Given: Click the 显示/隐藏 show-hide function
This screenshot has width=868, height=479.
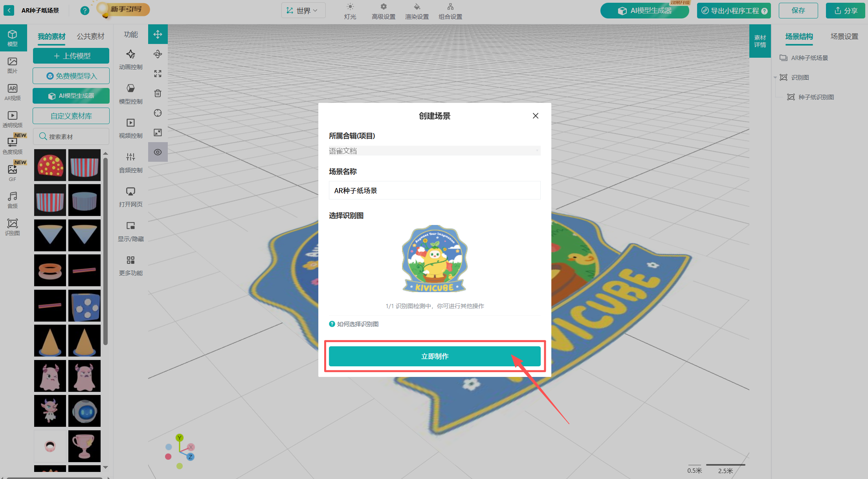Looking at the screenshot, I should coord(130,231).
